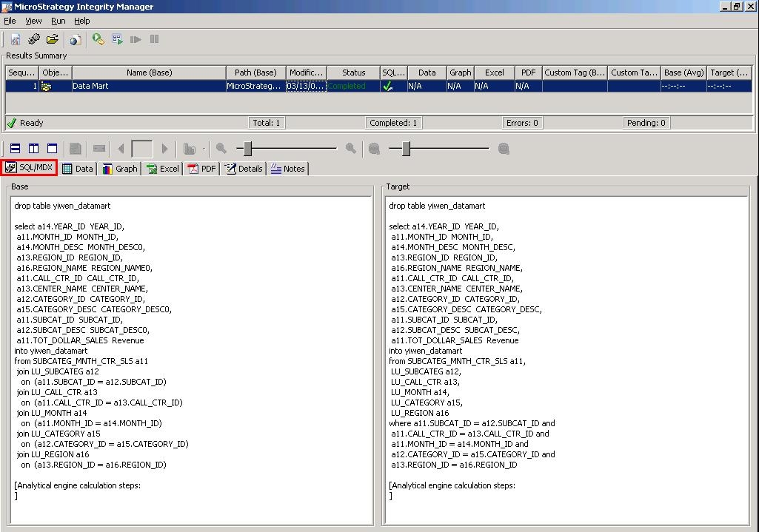
Task: Select the Data Mart results row
Action: point(148,86)
